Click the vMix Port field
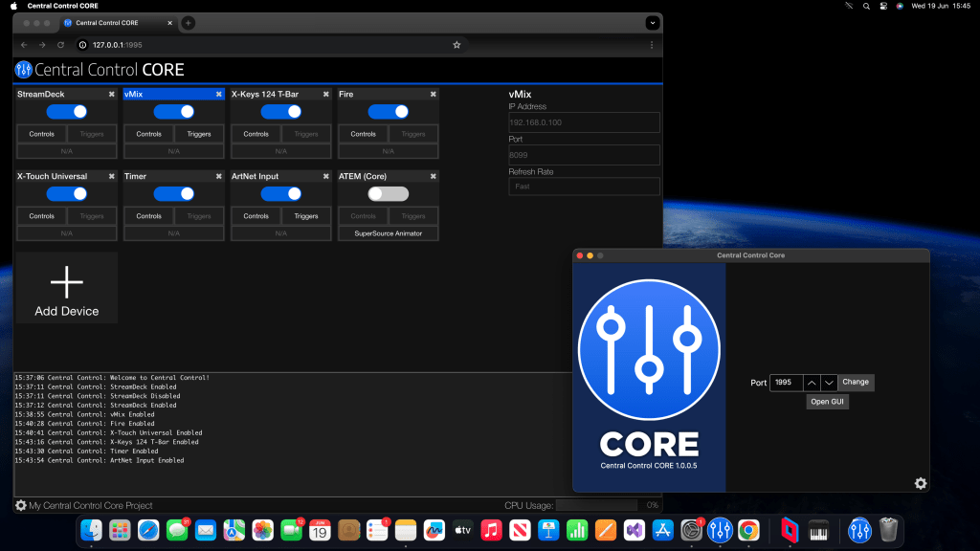This screenshot has height=551, width=980. tap(584, 155)
